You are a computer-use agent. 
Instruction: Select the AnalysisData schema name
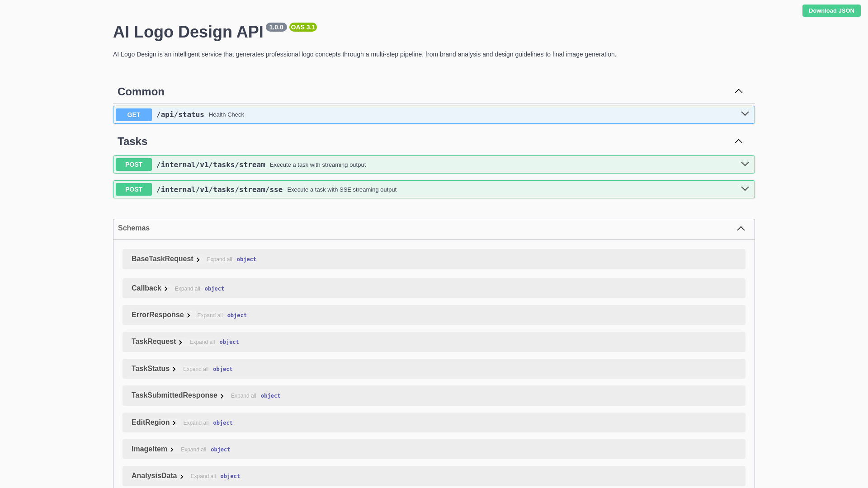pyautogui.click(x=154, y=476)
